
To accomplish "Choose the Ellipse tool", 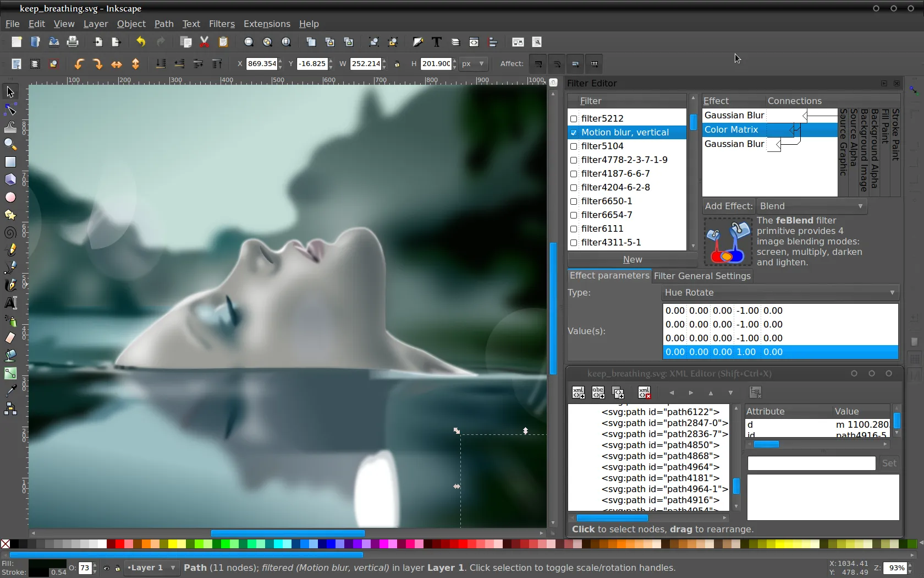I will (x=10, y=197).
